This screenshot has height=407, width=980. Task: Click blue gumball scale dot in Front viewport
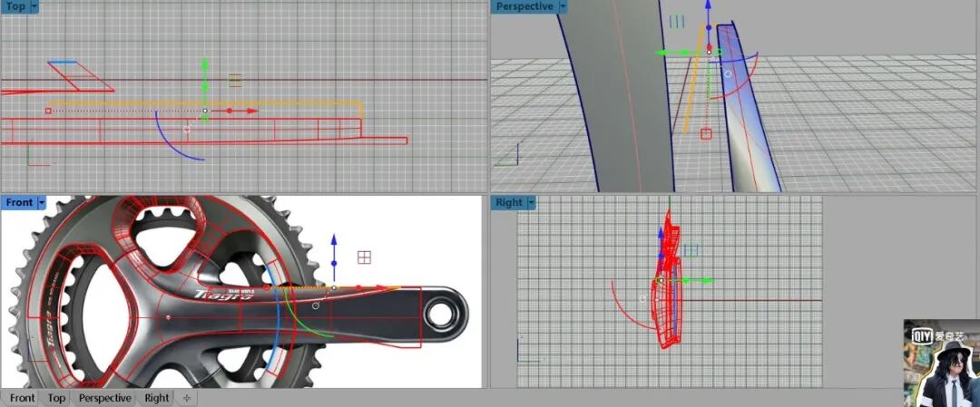coord(334,263)
